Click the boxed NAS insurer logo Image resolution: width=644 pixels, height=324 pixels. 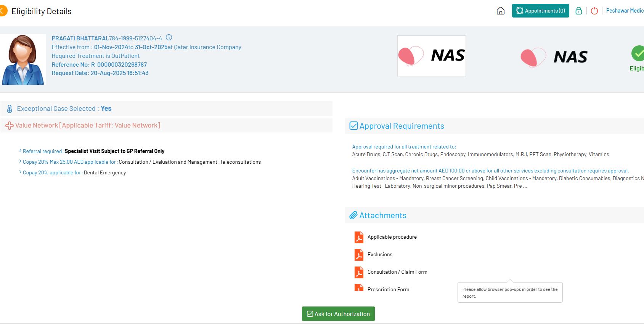pyautogui.click(x=431, y=56)
